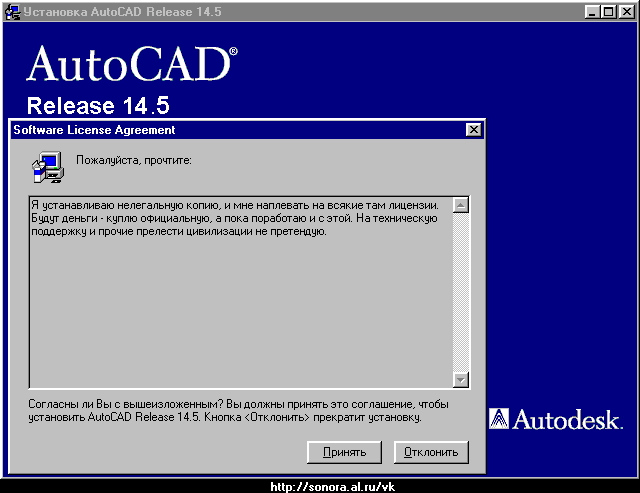Click the Software License Agreement title bar
The height and width of the screenshot is (493, 640).
coord(247,130)
